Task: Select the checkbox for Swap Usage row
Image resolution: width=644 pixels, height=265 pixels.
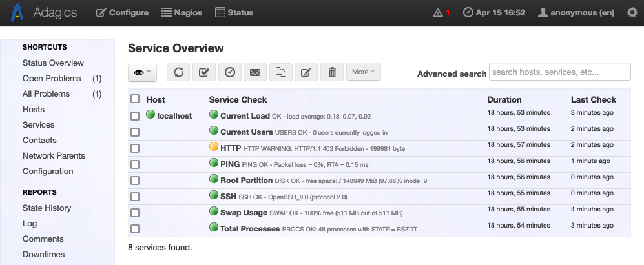Action: (x=135, y=212)
